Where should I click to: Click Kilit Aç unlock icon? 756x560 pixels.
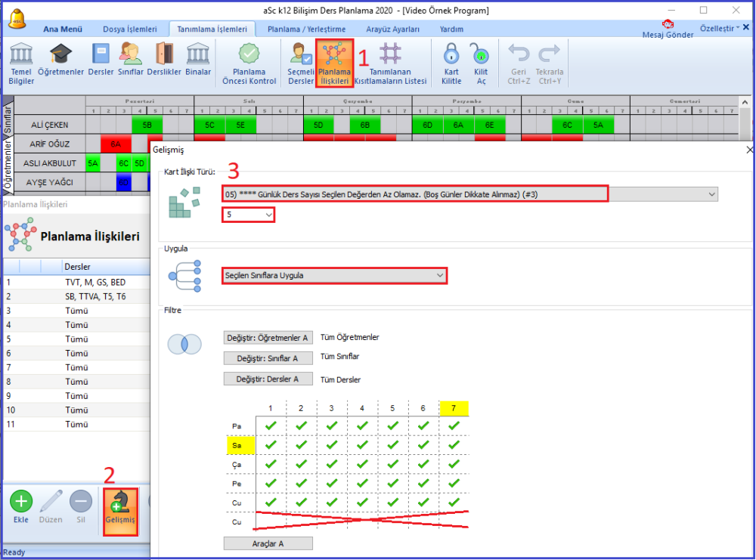[481, 63]
